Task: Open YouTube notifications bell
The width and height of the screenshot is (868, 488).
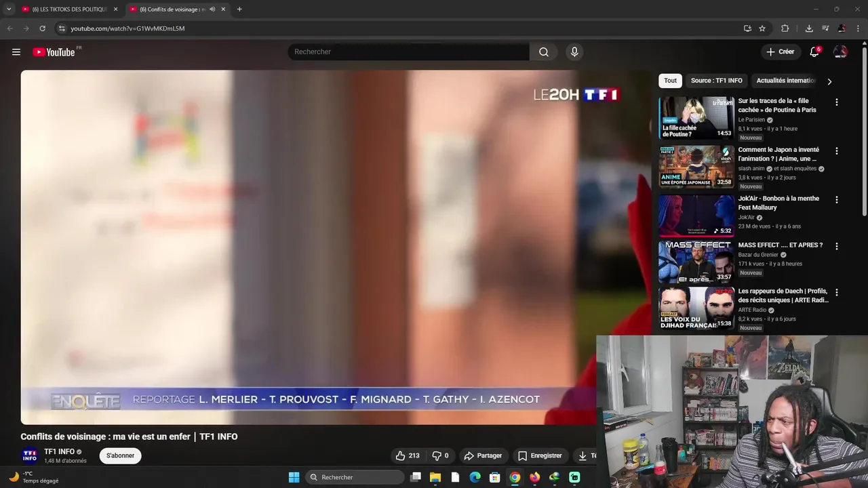Action: [x=814, y=52]
